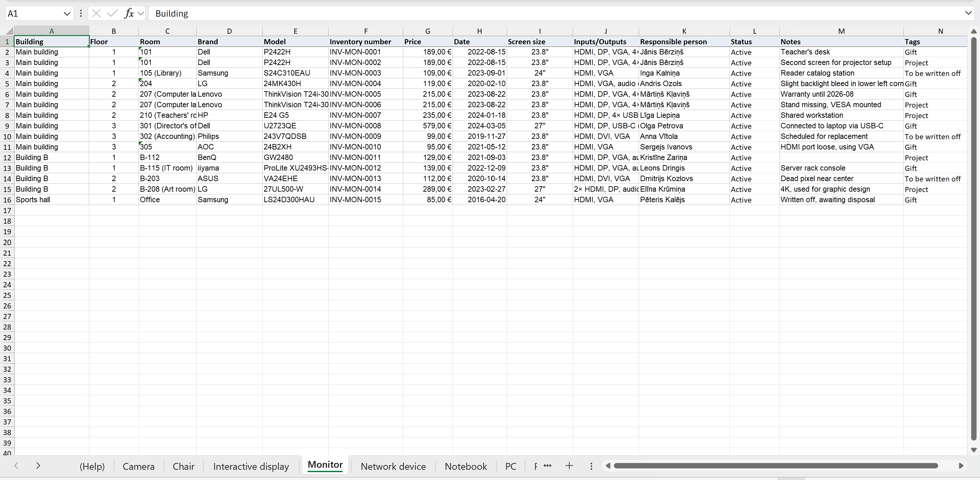Click cell INV-MON-0008

coord(365,126)
